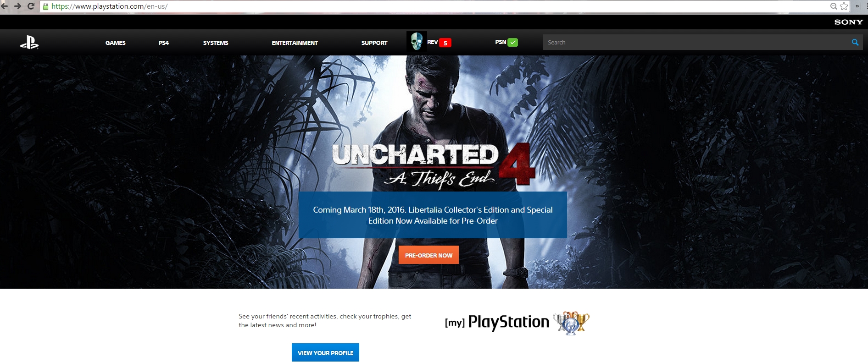
Task: Click the PSN label in navigation
Action: [x=501, y=42]
